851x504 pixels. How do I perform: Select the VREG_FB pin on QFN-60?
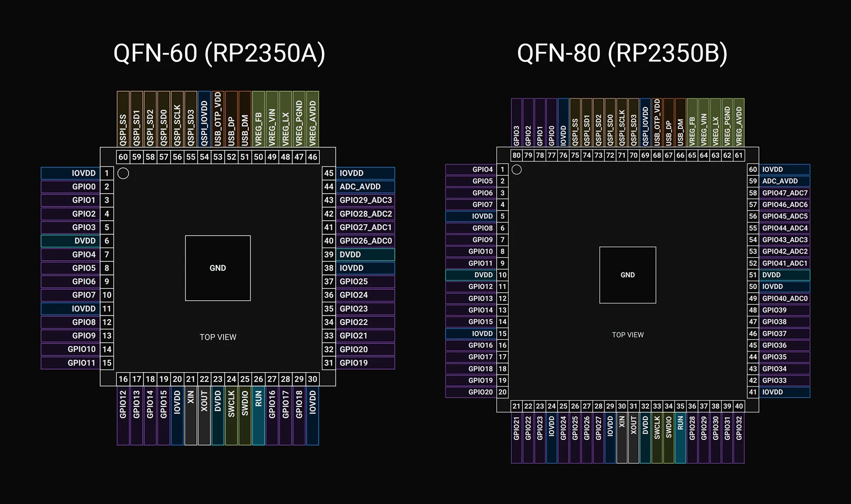(259, 118)
